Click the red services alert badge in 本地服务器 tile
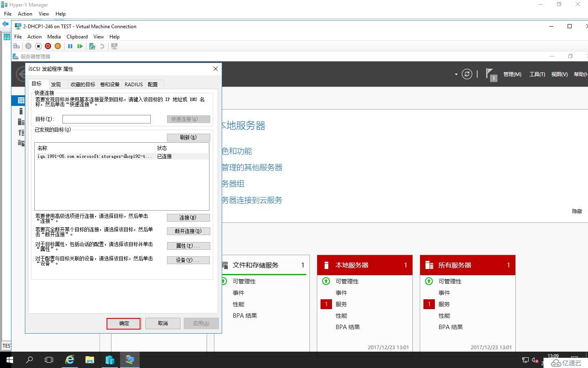This screenshot has height=368, width=588. click(326, 304)
